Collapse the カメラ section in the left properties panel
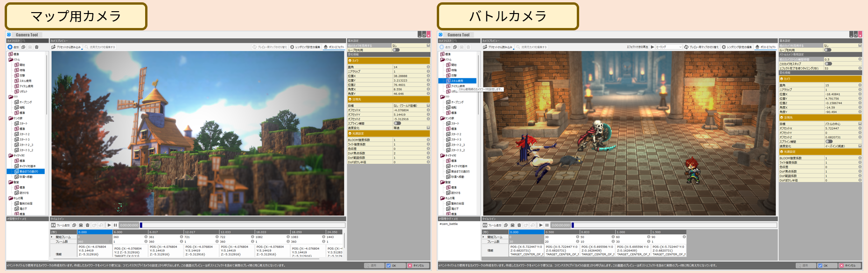868x273 pixels. coord(350,61)
